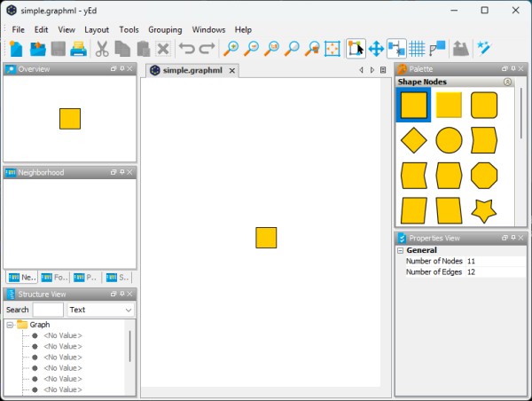Toggle the grid display toolbar button
Screen dimensions: 532x401
click(x=417, y=49)
